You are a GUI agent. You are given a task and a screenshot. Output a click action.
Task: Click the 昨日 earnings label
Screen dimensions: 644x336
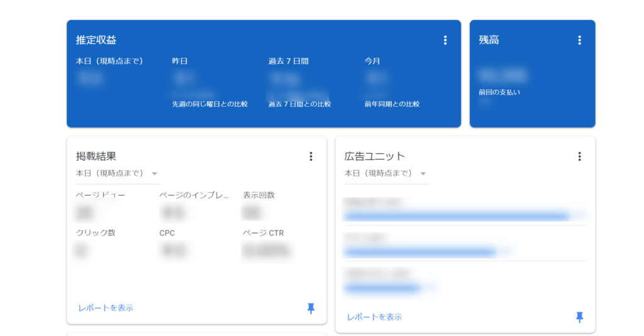point(180,61)
